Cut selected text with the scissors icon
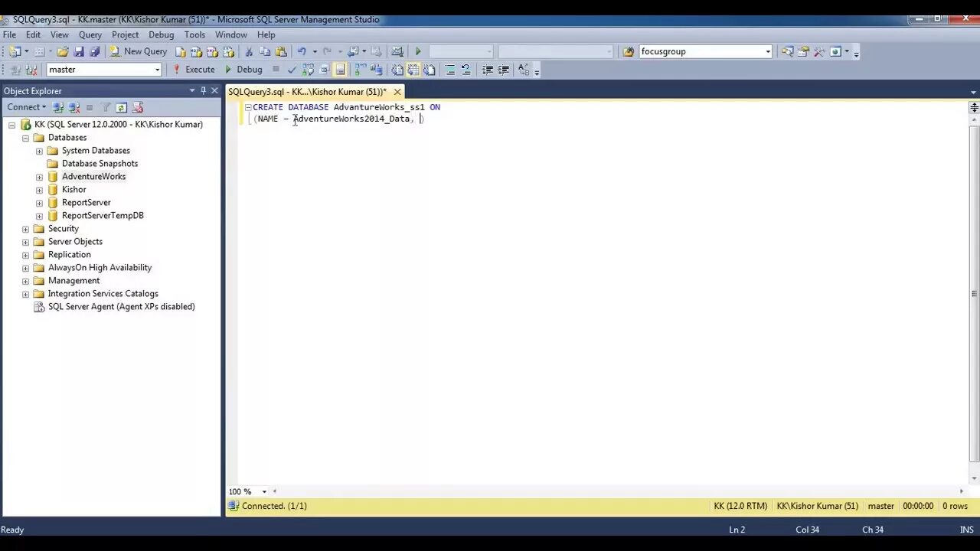Screen dimensions: 980x551 tap(248, 52)
